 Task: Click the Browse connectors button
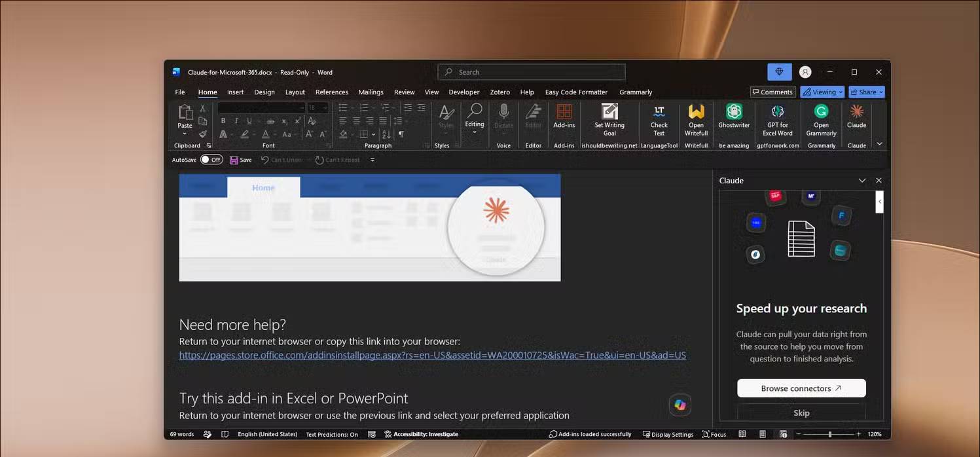pos(801,388)
